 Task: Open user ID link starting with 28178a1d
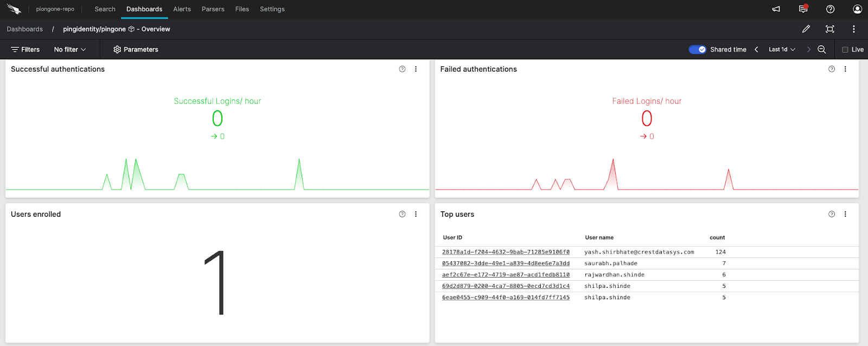tap(506, 252)
